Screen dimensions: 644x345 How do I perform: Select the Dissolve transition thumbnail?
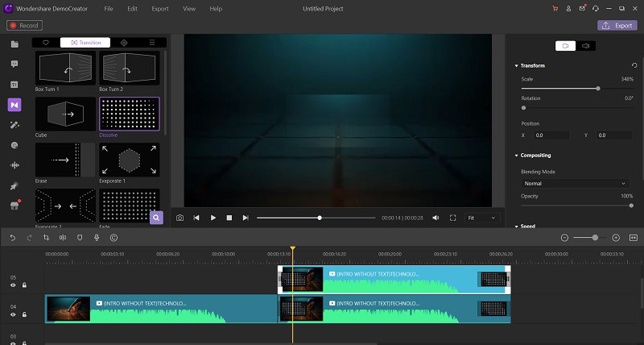pos(130,114)
